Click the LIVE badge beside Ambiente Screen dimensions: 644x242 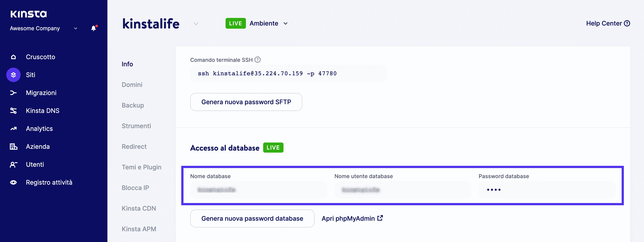click(235, 23)
